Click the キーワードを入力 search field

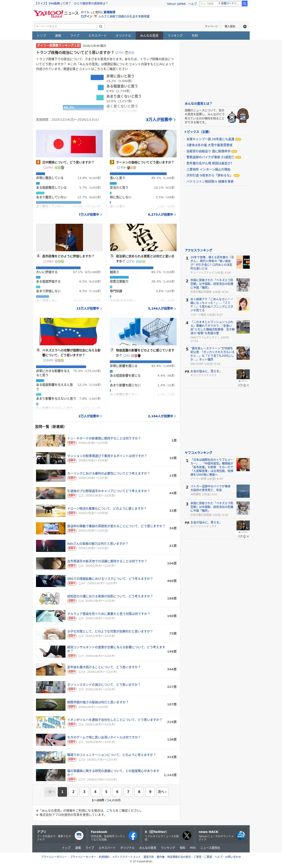pyautogui.click(x=66, y=26)
